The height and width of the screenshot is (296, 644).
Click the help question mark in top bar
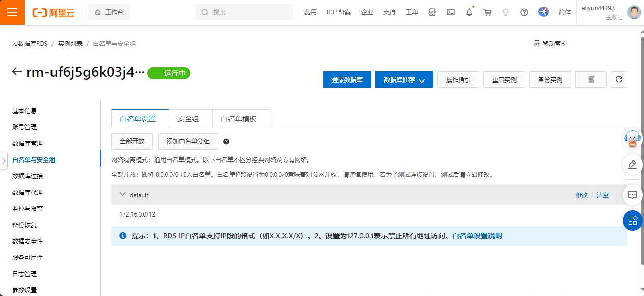click(x=524, y=12)
